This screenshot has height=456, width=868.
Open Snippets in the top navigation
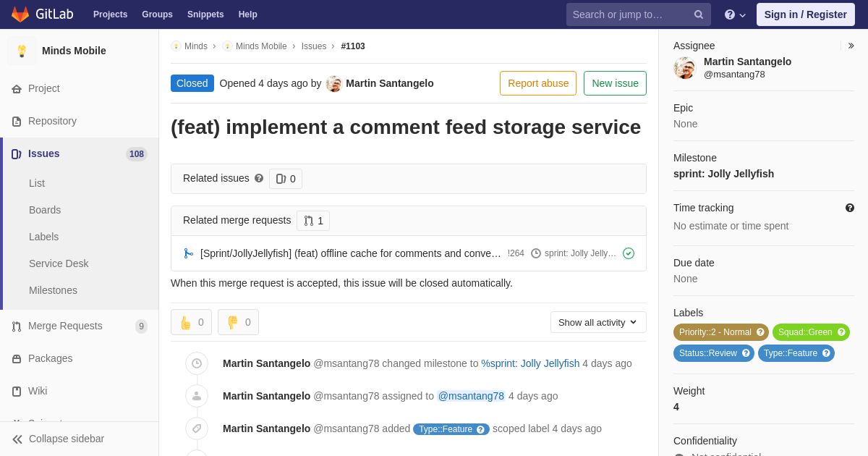[205, 14]
